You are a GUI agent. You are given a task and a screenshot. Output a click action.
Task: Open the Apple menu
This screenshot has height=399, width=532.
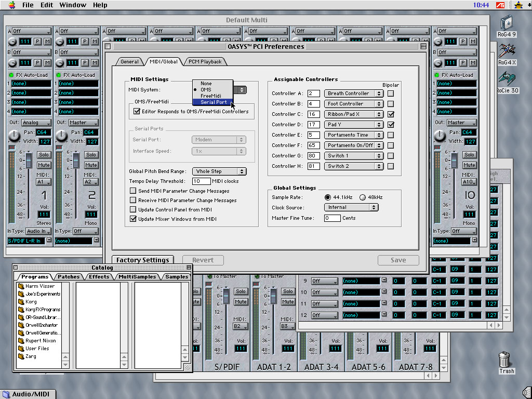[x=12, y=5]
